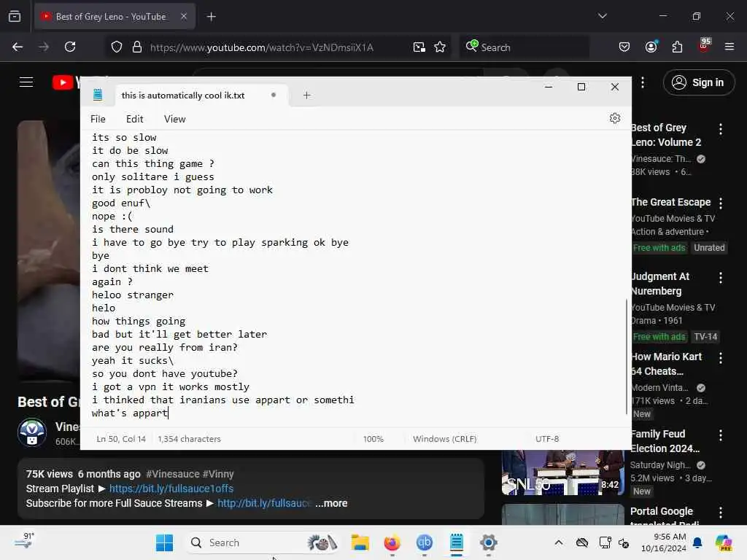This screenshot has width=747, height=560.
Task: Open the Firefox application menu
Action: (729, 47)
